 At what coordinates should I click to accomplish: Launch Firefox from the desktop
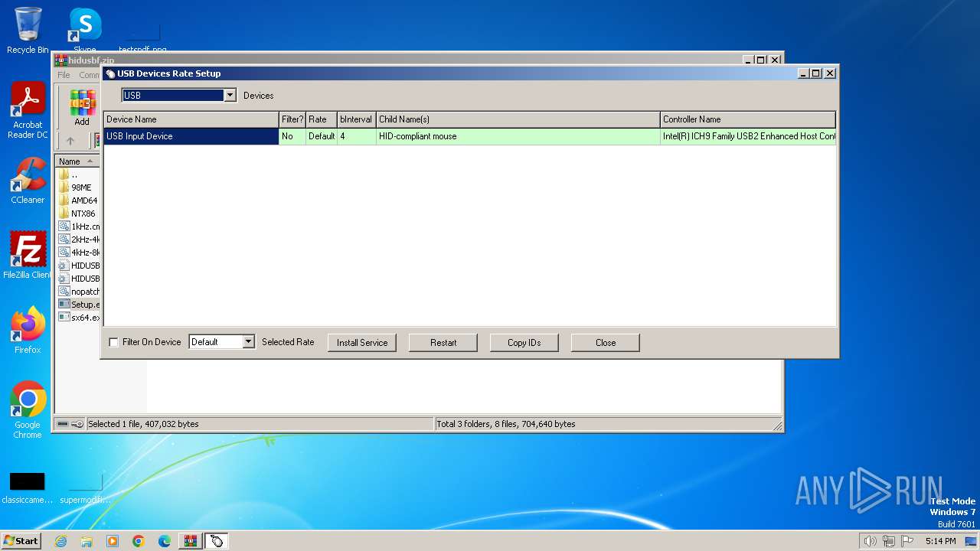(x=28, y=331)
